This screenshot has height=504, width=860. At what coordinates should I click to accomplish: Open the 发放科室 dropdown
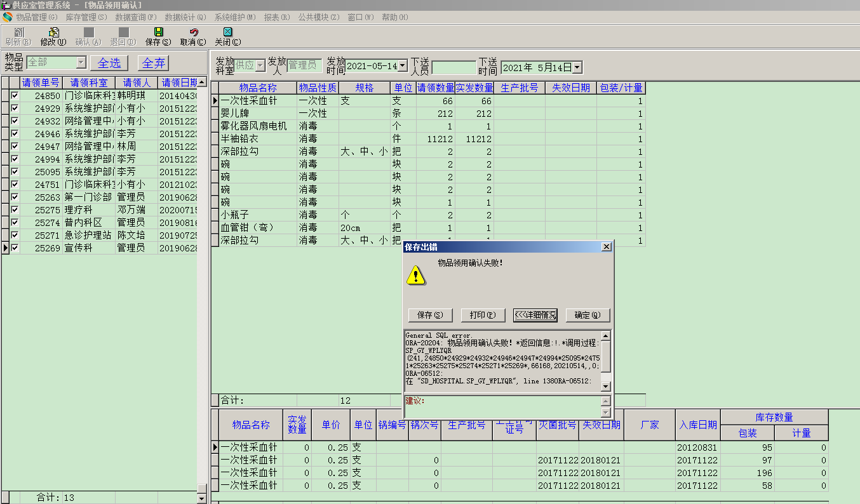pos(260,65)
